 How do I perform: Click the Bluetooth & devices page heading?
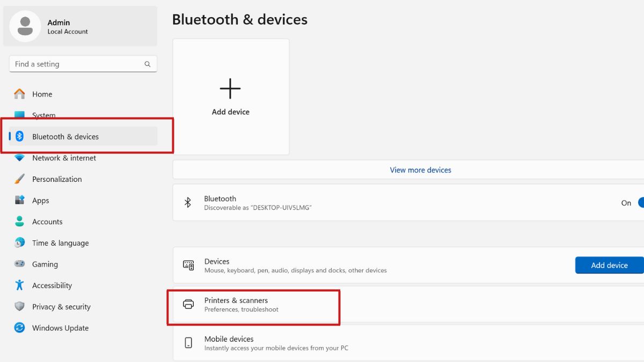(240, 19)
